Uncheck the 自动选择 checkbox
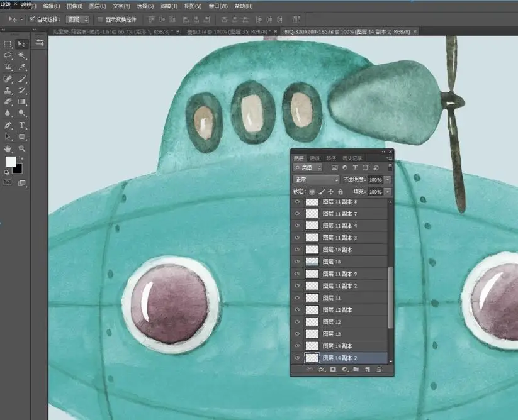The height and width of the screenshot is (420, 518). (x=32, y=19)
